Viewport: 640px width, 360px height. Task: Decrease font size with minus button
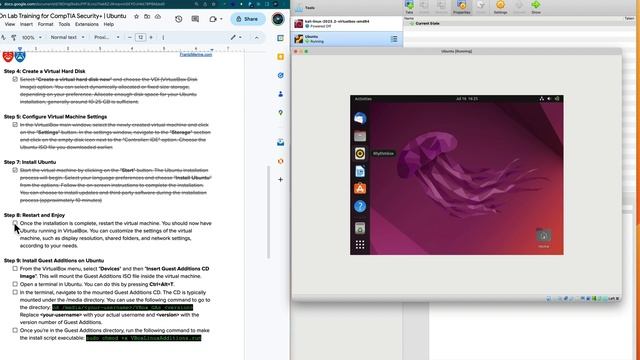click(130, 37)
